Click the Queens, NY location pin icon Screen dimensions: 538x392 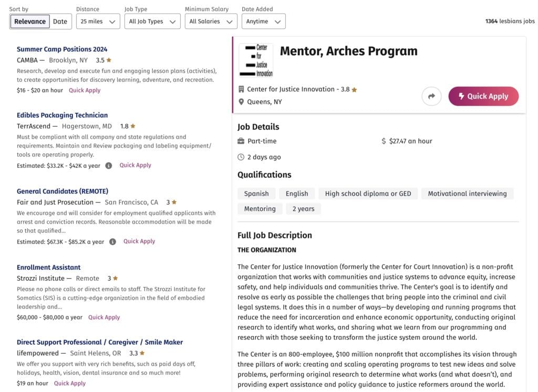coord(241,102)
